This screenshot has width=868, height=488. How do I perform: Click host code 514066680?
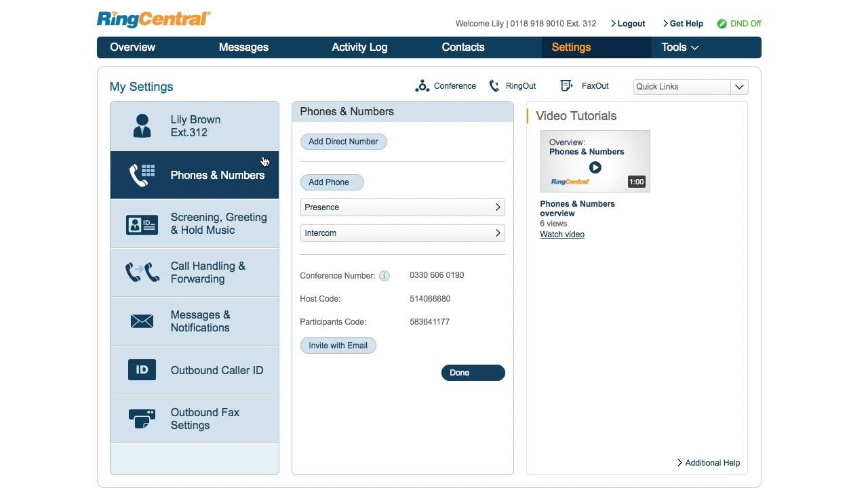point(430,299)
